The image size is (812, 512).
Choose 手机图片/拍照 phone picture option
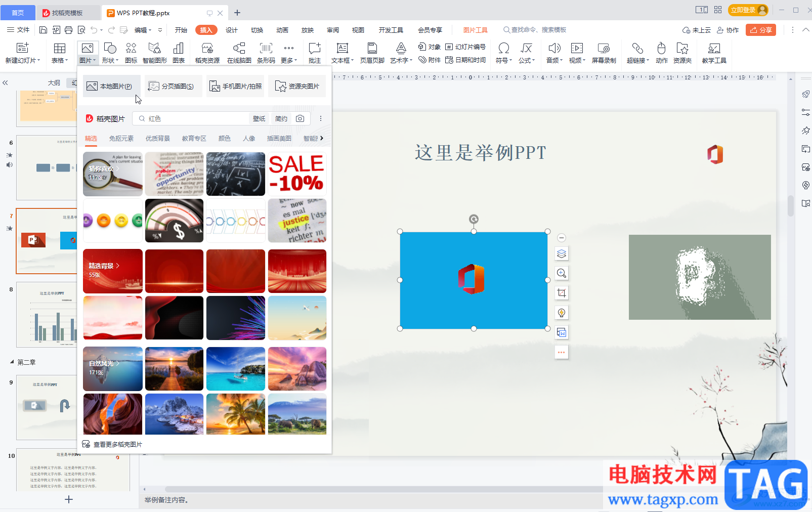(235, 87)
